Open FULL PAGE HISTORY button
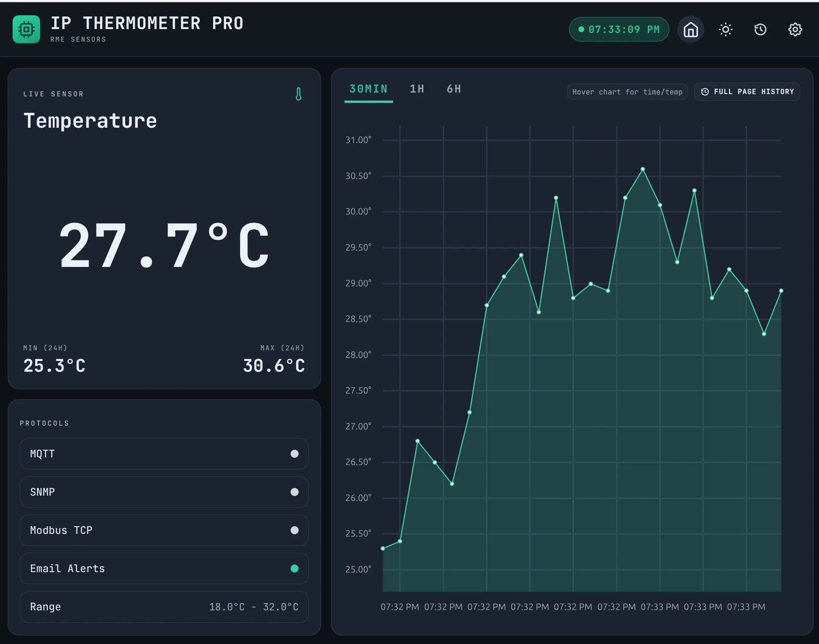The height and width of the screenshot is (644, 819). click(x=747, y=92)
